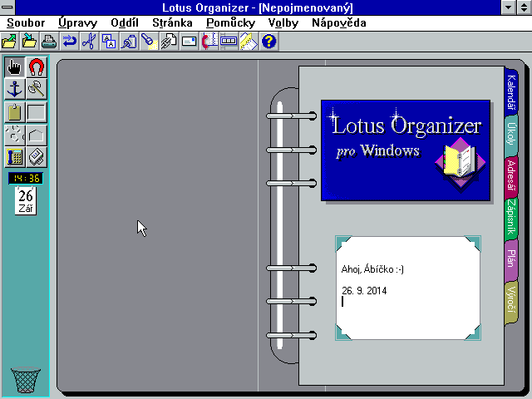Click the title bar down-arrow minimize button
Viewport: 532px width, 399px height.
[508, 7]
